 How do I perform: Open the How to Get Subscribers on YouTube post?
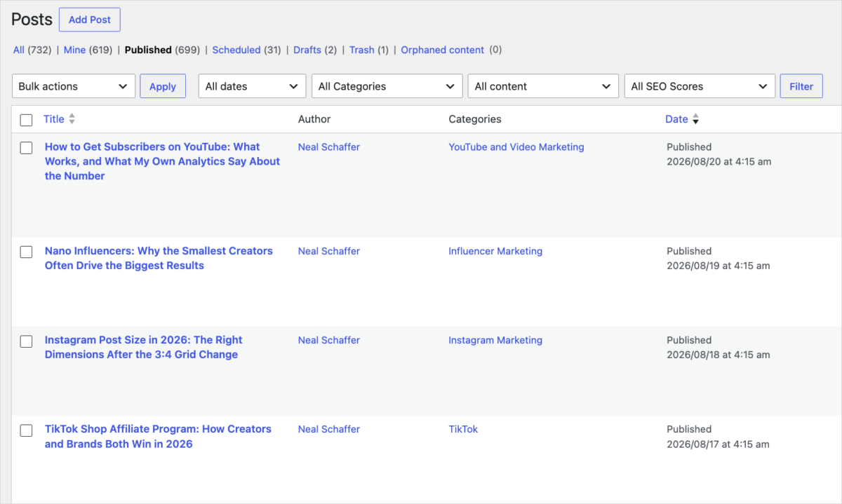point(162,161)
